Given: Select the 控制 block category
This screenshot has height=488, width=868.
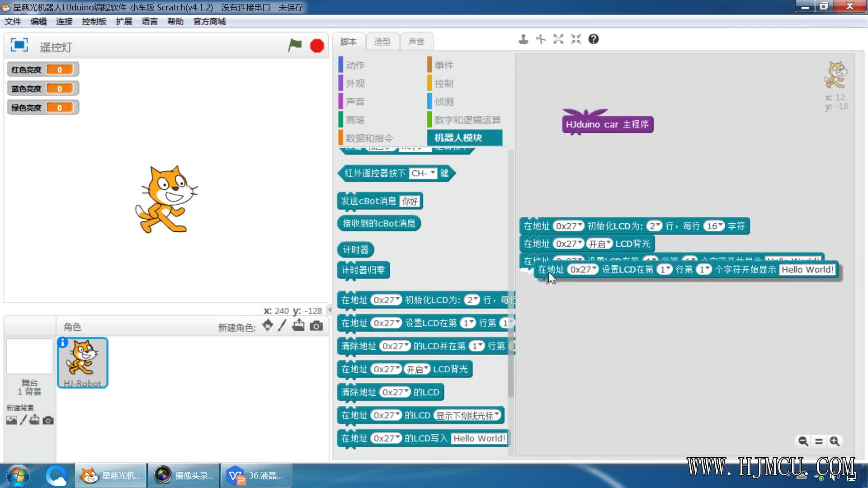Looking at the screenshot, I should pyautogui.click(x=443, y=84).
